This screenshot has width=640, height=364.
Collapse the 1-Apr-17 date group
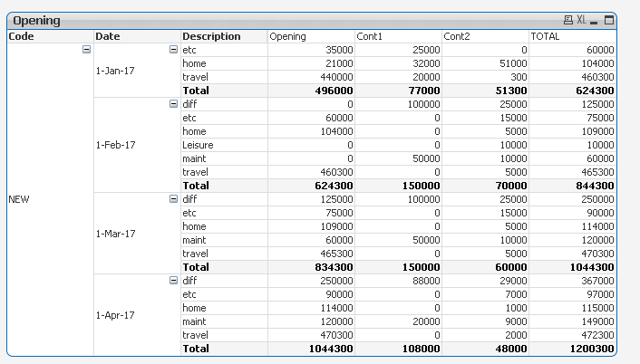[173, 281]
